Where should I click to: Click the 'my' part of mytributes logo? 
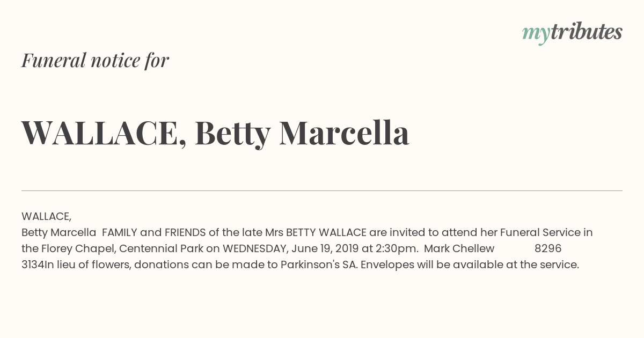(536, 34)
